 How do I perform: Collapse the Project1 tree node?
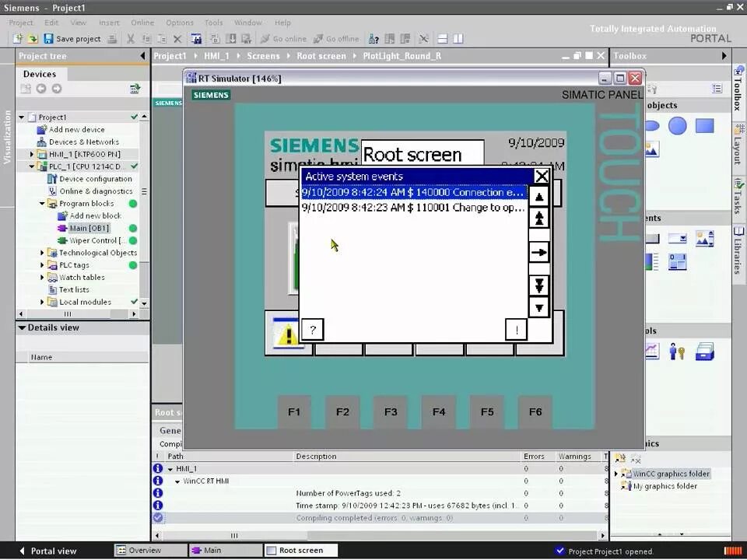pos(22,117)
